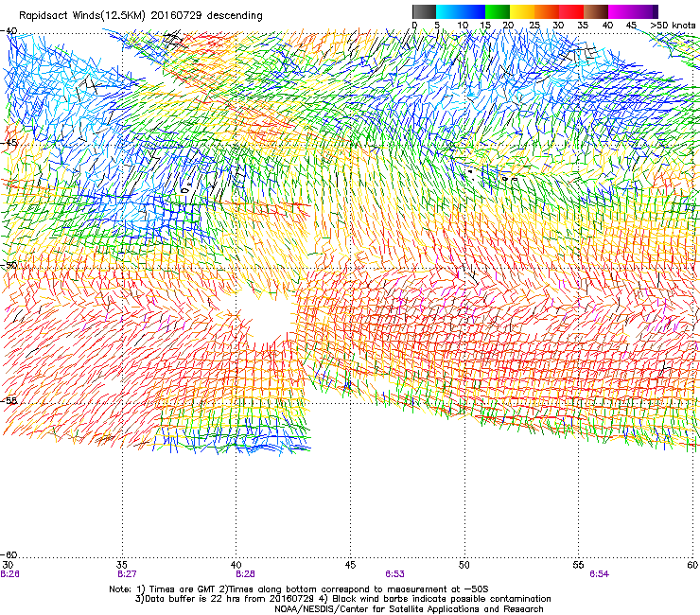Select the orange 25-30 knots legend swatch
This screenshot has width=700, height=615.
click(547, 11)
